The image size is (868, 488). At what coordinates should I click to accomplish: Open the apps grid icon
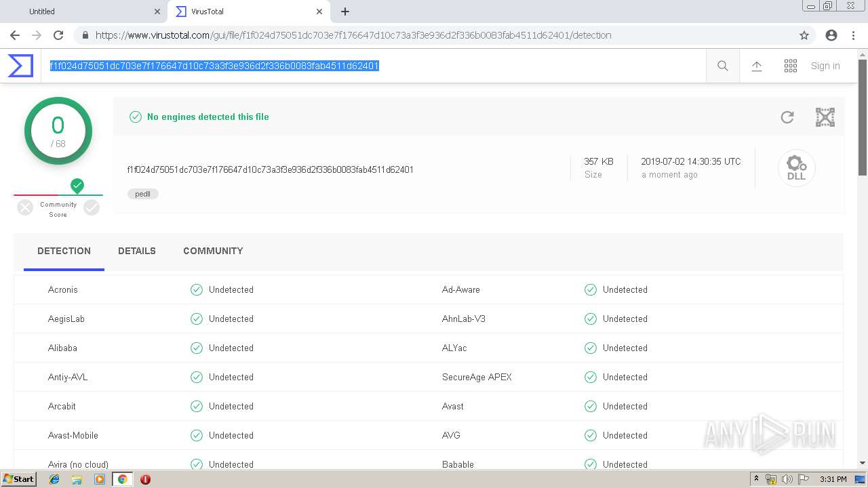(791, 66)
